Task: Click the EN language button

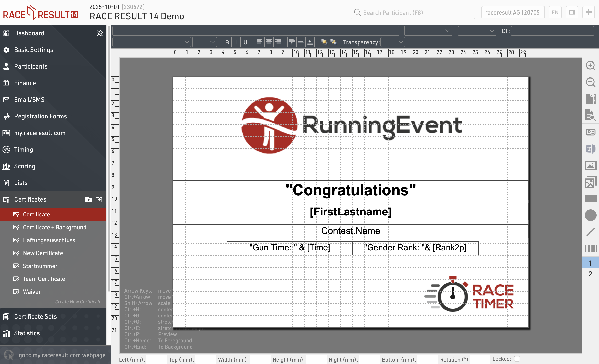Action: click(x=555, y=12)
